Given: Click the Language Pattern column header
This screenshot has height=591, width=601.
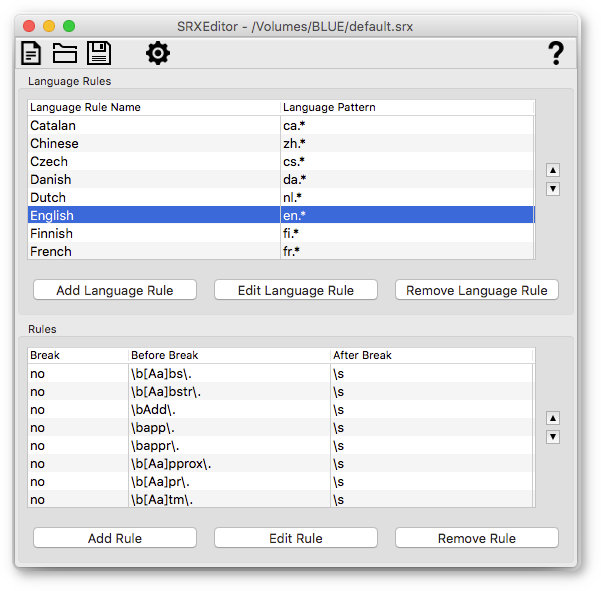Looking at the screenshot, I should point(407,107).
